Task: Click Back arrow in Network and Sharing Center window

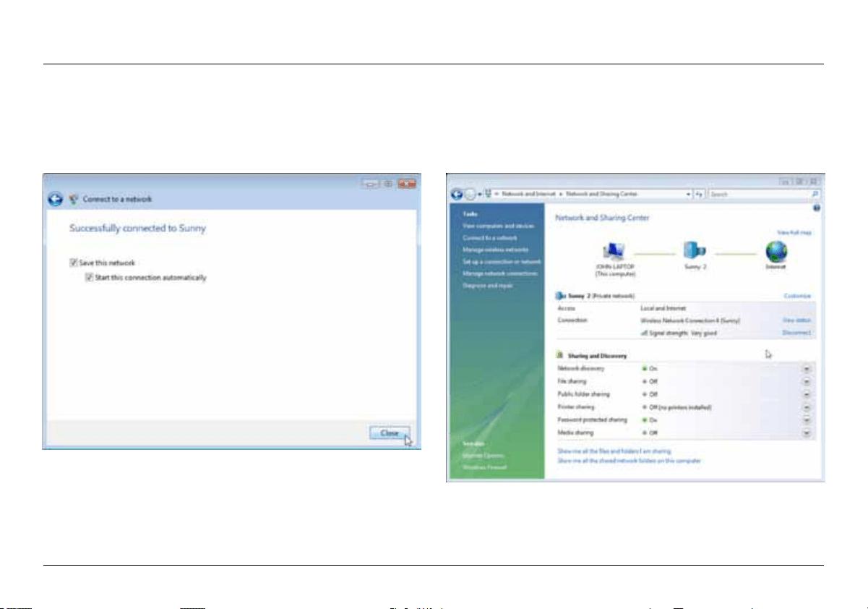Action: point(457,195)
